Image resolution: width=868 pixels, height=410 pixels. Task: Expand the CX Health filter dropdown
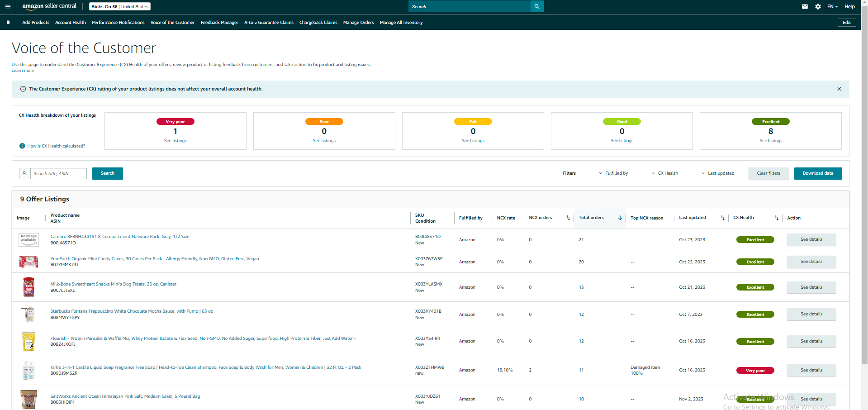coord(664,173)
